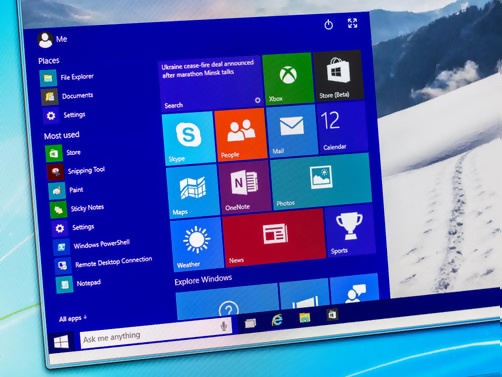Click the Windows Start button
Screen dimensions: 502x377
click(x=61, y=342)
